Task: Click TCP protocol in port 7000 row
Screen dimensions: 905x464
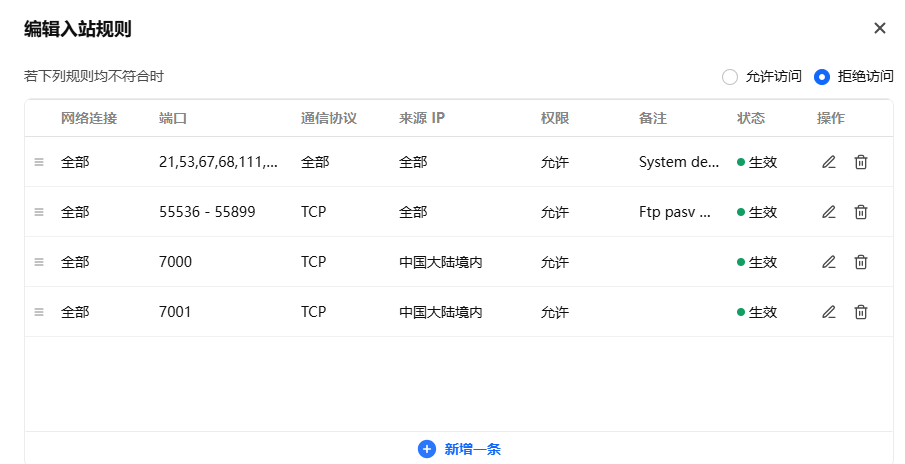Action: click(313, 262)
